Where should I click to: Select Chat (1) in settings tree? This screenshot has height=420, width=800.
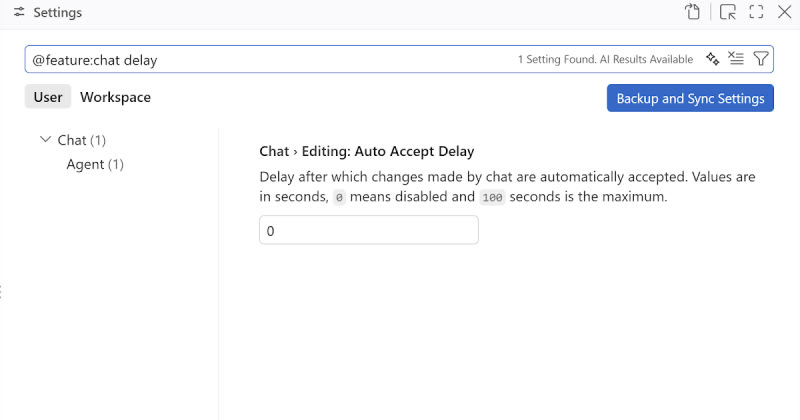(82, 140)
